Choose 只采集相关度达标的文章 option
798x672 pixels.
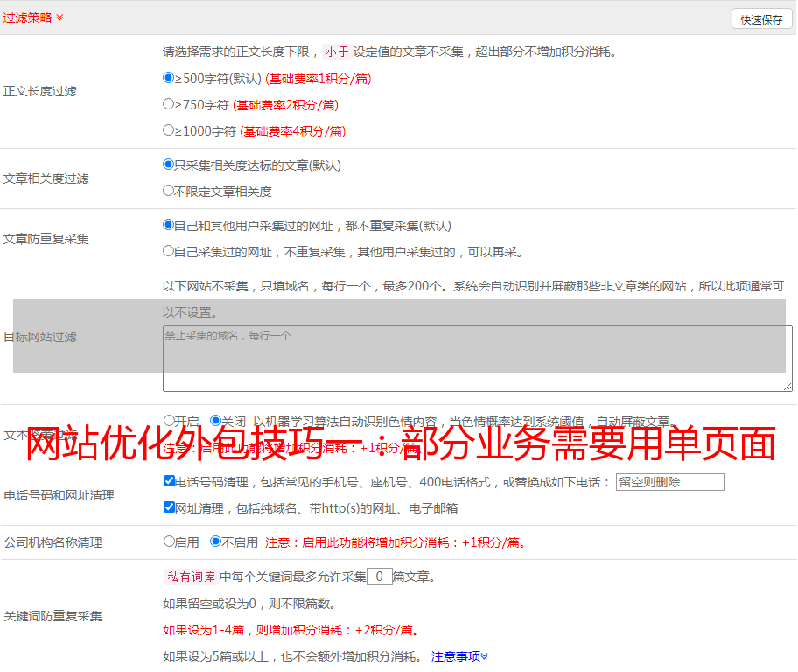coord(169,164)
